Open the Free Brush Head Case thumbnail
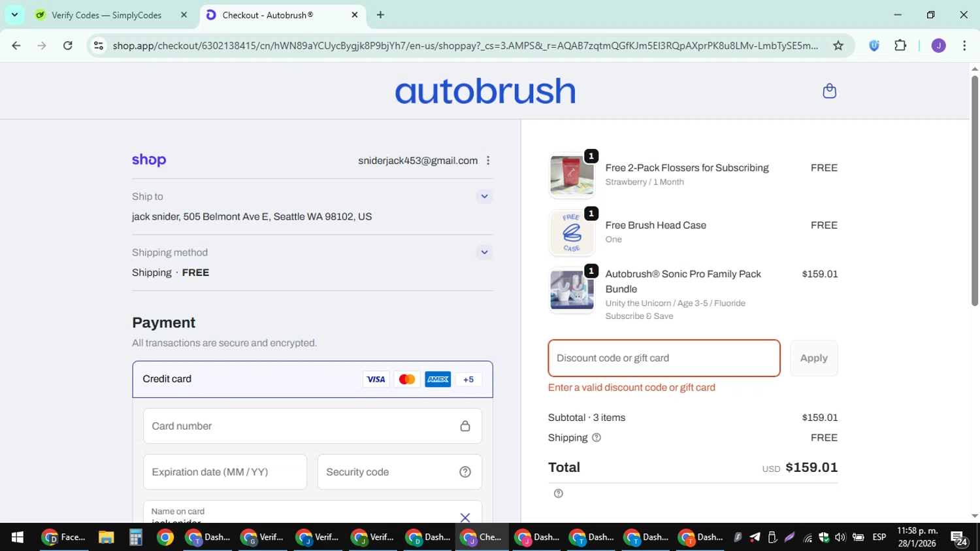This screenshot has width=980, height=551. 572,233
